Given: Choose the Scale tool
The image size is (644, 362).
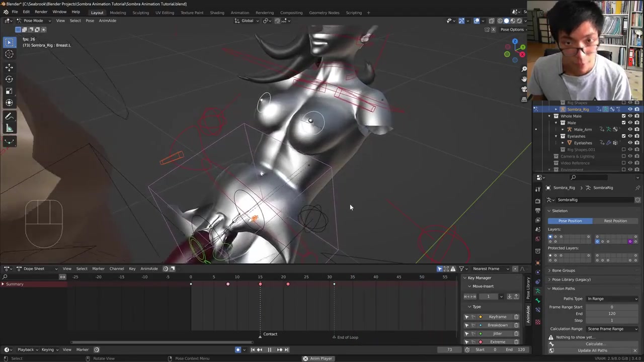Looking at the screenshot, I should (9, 91).
